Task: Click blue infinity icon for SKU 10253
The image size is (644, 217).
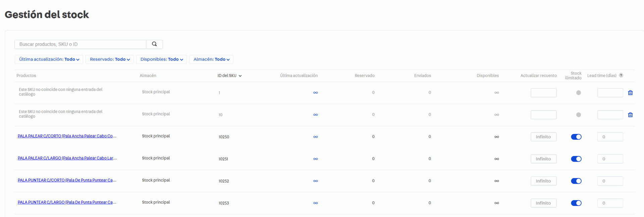Action: click(315, 203)
